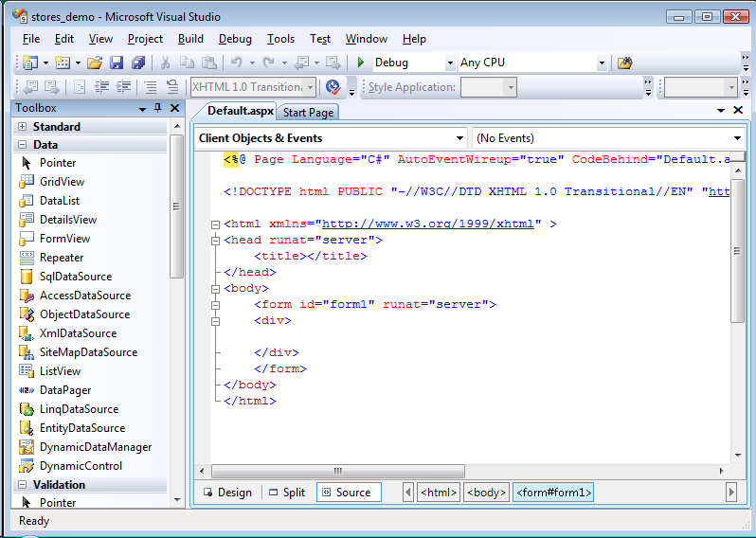Viewport: 756px width, 538px height.
Task: Open the Debug configuration dropdown
Action: (450, 63)
